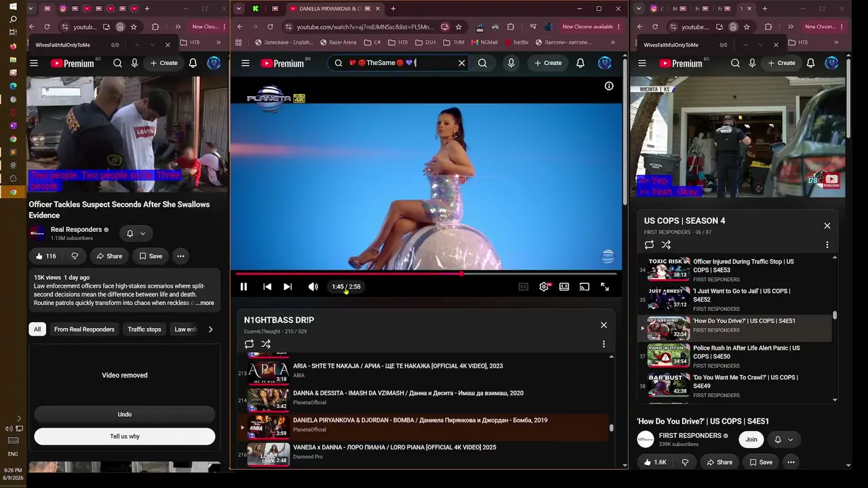Select Traffic stops chip in left window
The image size is (868, 488).
(x=144, y=329)
